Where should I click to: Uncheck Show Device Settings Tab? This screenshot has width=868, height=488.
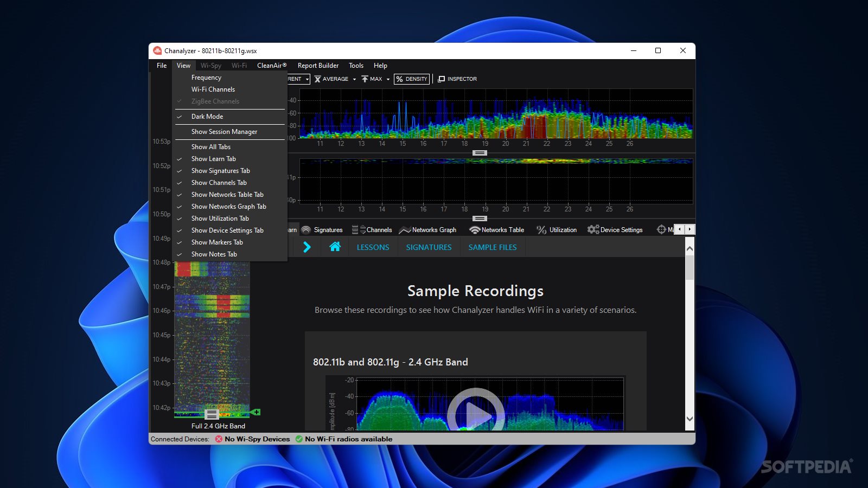[x=230, y=230]
